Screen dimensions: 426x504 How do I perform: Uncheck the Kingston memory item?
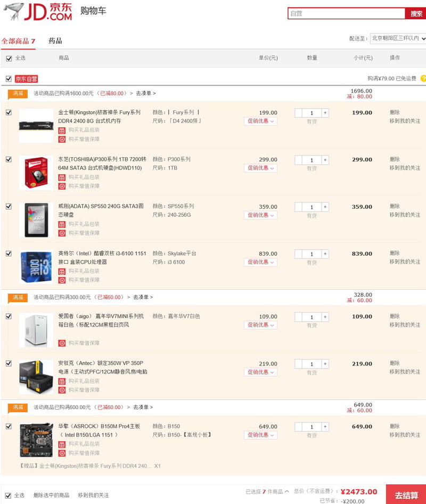[x=9, y=112]
